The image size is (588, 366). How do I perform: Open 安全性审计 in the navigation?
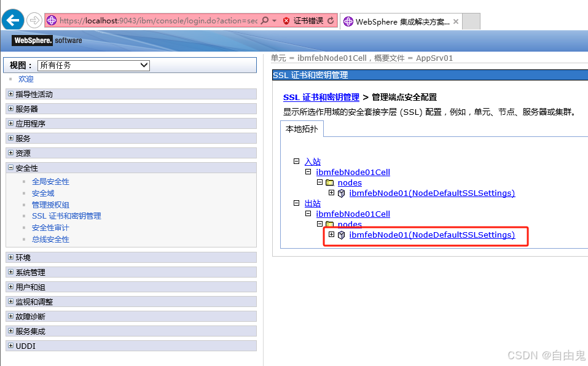point(50,228)
